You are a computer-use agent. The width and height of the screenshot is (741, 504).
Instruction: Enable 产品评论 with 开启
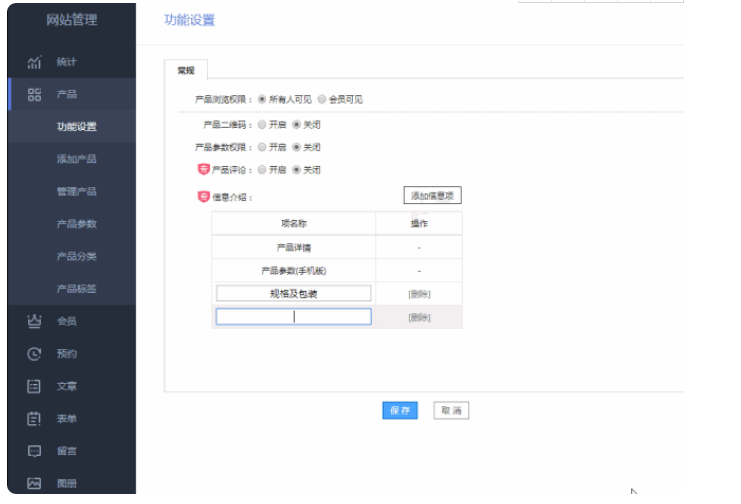[262, 170]
